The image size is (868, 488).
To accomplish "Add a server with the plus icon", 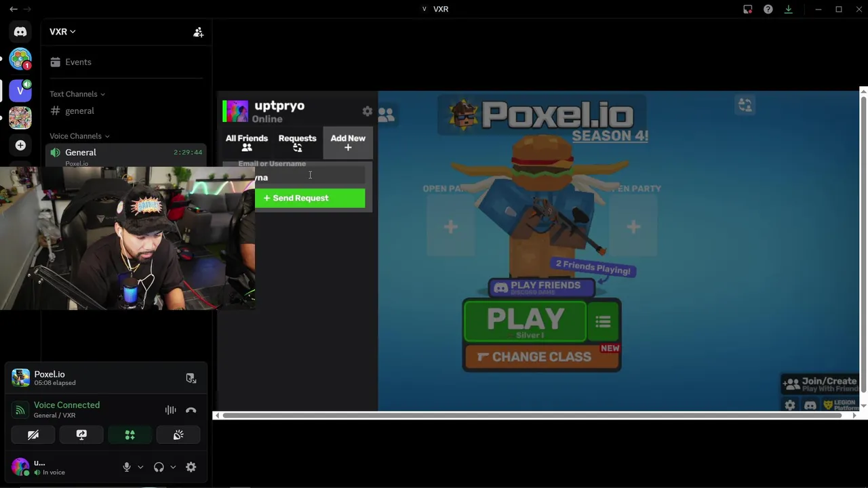I will pos(20,145).
